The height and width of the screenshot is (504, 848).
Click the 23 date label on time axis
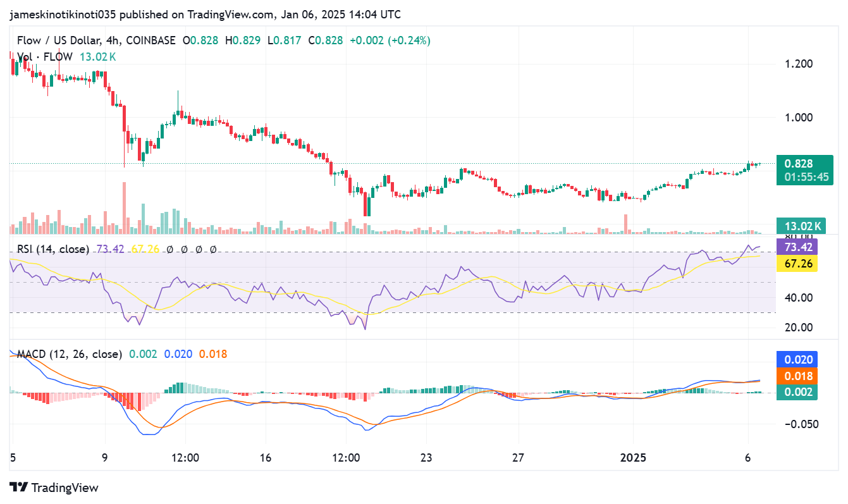click(x=426, y=457)
